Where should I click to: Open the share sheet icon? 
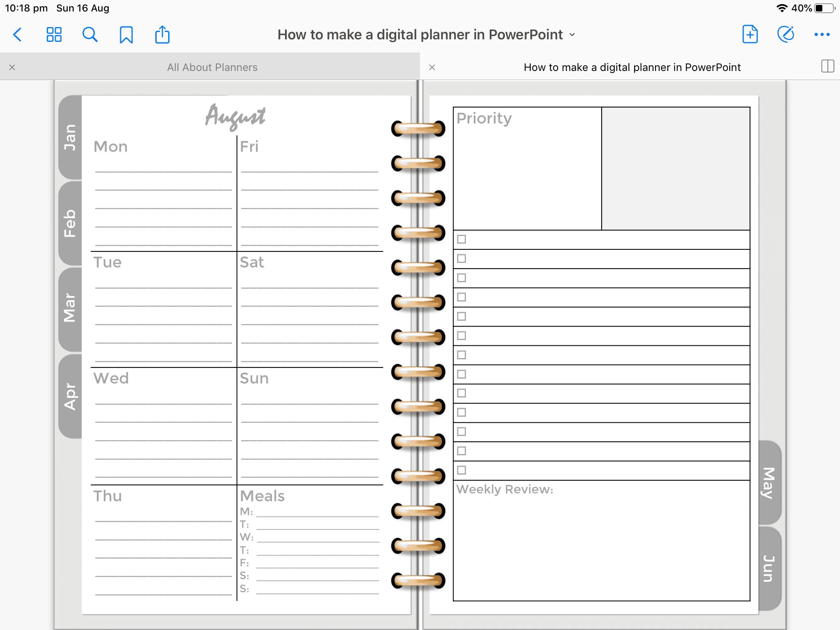pyautogui.click(x=162, y=34)
